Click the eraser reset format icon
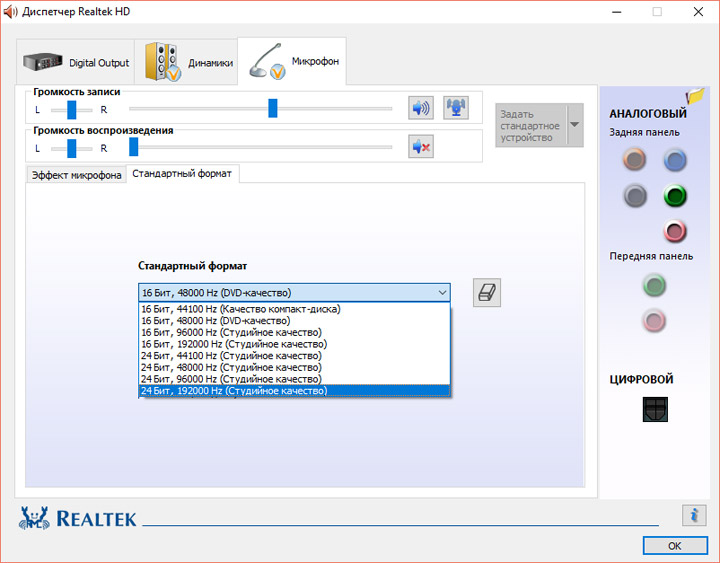The width and height of the screenshot is (720, 563). click(x=487, y=293)
